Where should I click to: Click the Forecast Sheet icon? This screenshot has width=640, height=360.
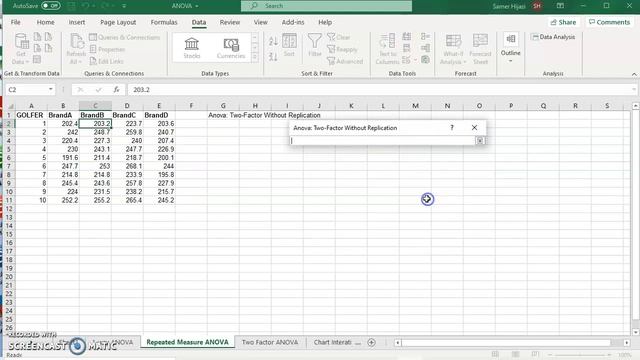480,49
